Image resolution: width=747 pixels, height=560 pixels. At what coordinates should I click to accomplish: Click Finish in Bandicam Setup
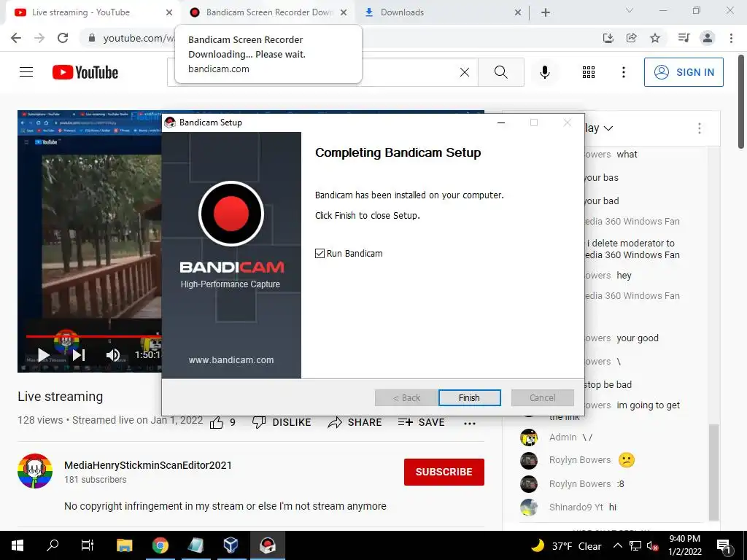[469, 397]
